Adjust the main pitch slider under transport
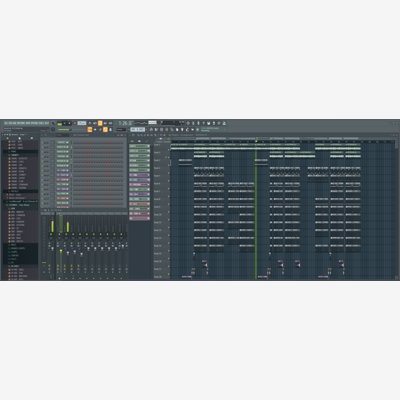Image resolution: width=400 pixels, height=400 pixels. [x=72, y=129]
